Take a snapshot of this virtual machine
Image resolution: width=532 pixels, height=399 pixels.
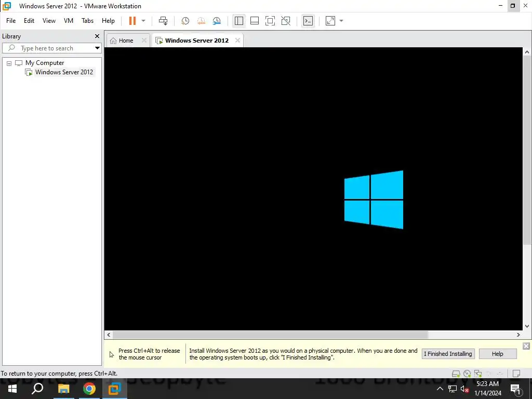185,21
